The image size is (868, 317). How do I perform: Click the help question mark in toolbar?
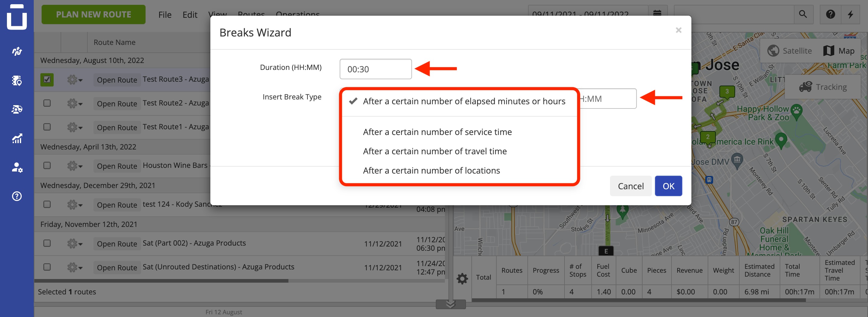pos(830,14)
